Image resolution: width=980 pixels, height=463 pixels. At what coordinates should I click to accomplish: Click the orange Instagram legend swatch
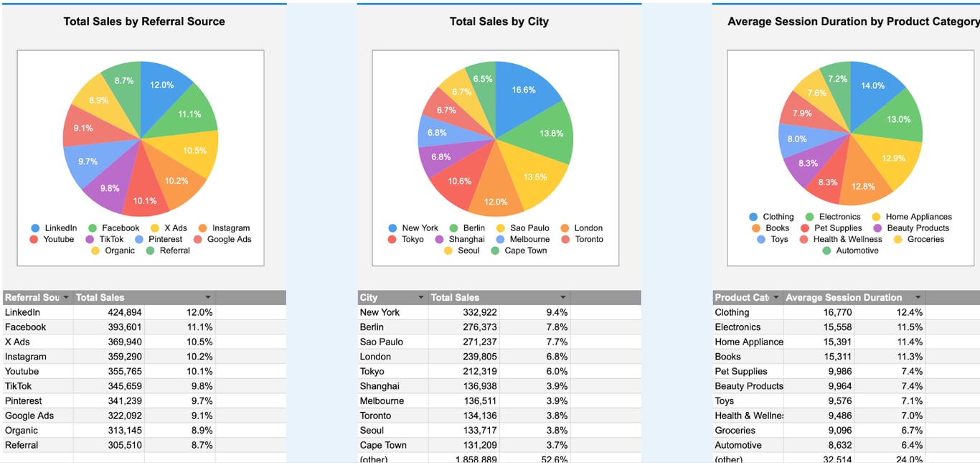pyautogui.click(x=203, y=228)
